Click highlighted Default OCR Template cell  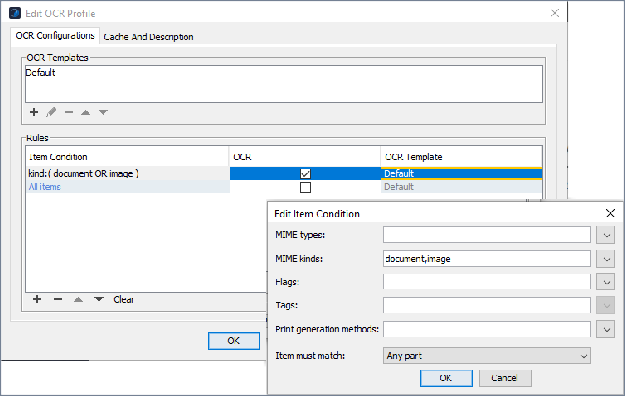click(x=461, y=173)
